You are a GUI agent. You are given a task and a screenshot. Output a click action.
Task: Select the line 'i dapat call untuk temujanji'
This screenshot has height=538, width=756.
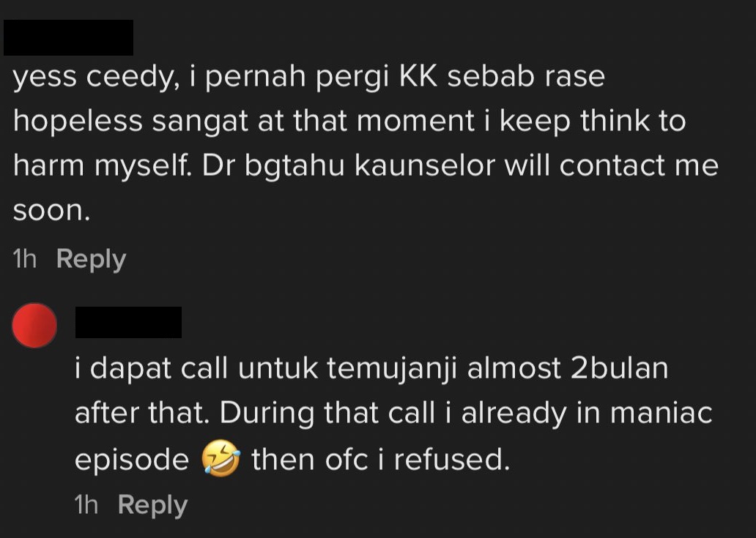[371, 368]
